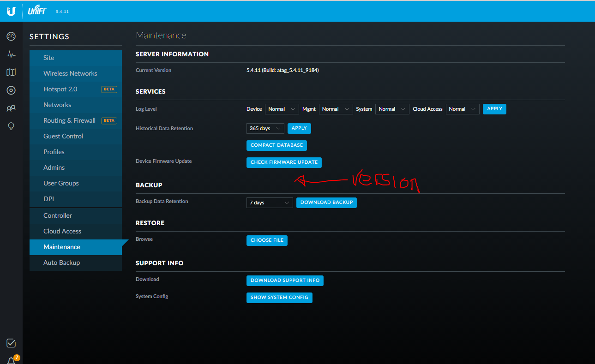The height and width of the screenshot is (364, 595).
Task: Click the Ubiquiti logo icon
Action: 11,11
